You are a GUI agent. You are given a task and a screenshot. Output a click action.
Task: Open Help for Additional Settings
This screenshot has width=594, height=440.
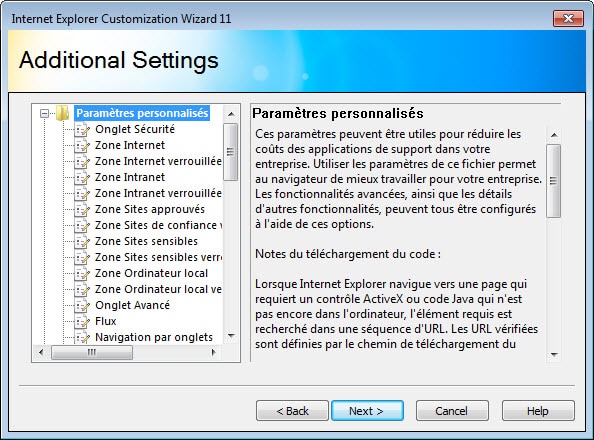[538, 411]
